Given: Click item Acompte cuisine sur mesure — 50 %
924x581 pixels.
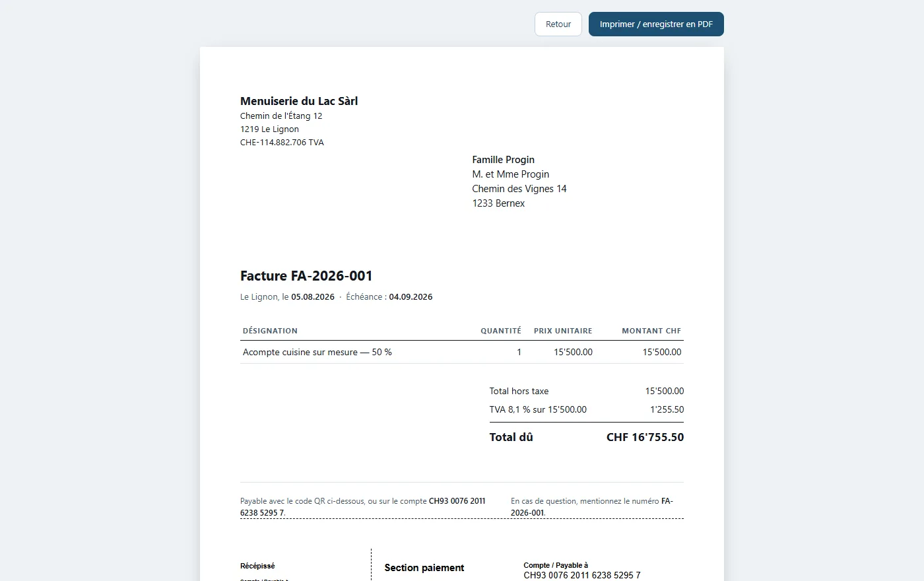Looking at the screenshot, I should 317,352.
